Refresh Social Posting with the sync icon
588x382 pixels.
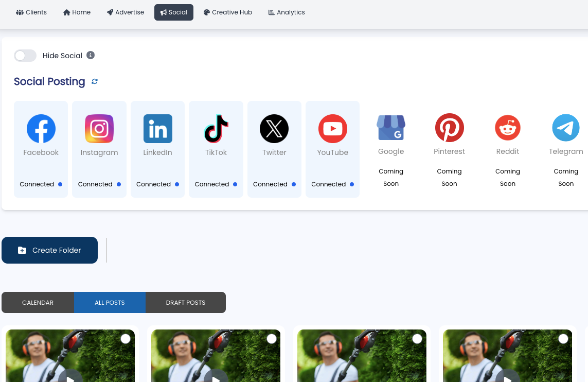coord(95,81)
